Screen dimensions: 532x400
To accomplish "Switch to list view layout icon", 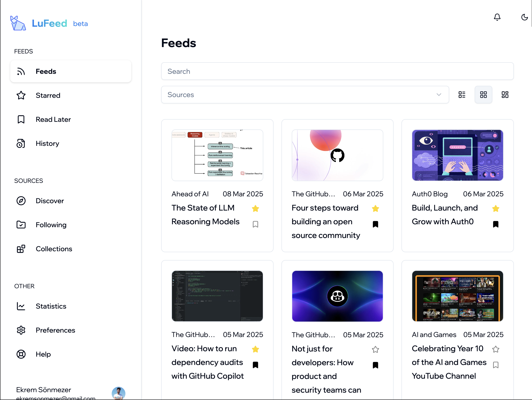I will coord(462,95).
